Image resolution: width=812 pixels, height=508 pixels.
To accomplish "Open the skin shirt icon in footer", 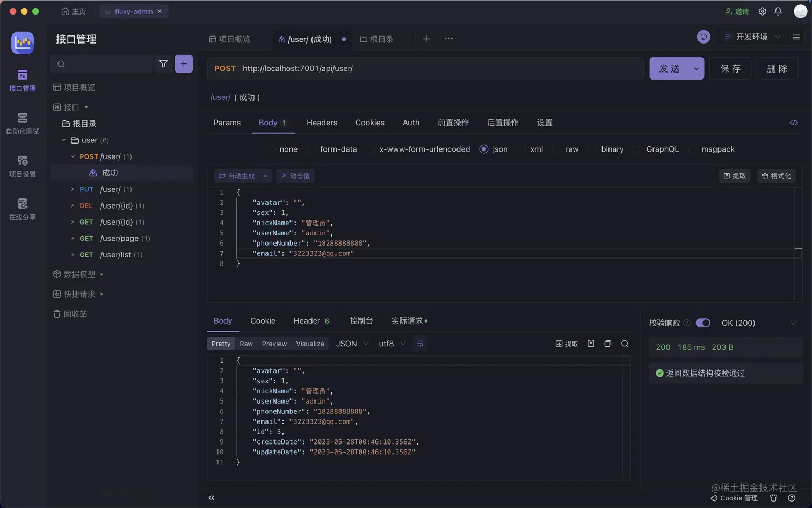I will 773,498.
